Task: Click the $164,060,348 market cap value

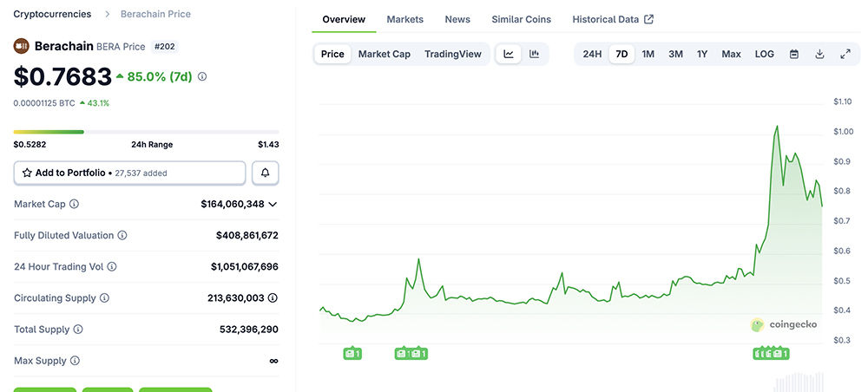Action: (233, 204)
